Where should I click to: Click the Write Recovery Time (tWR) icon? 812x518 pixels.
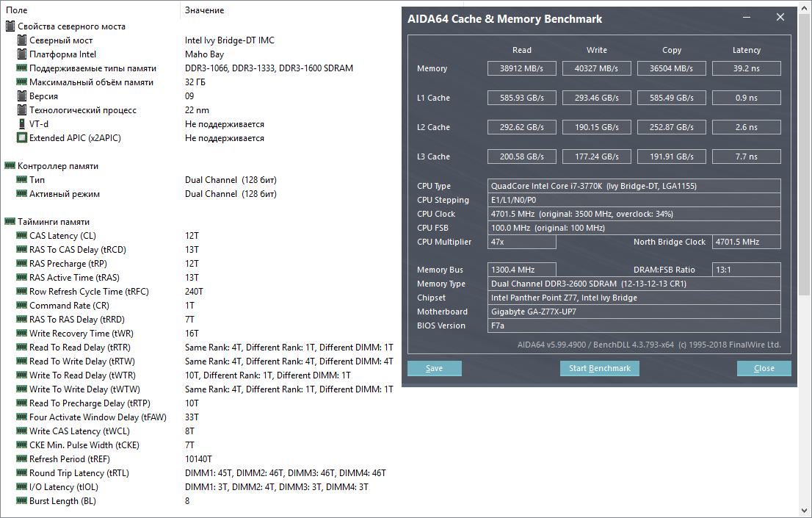[x=22, y=334]
